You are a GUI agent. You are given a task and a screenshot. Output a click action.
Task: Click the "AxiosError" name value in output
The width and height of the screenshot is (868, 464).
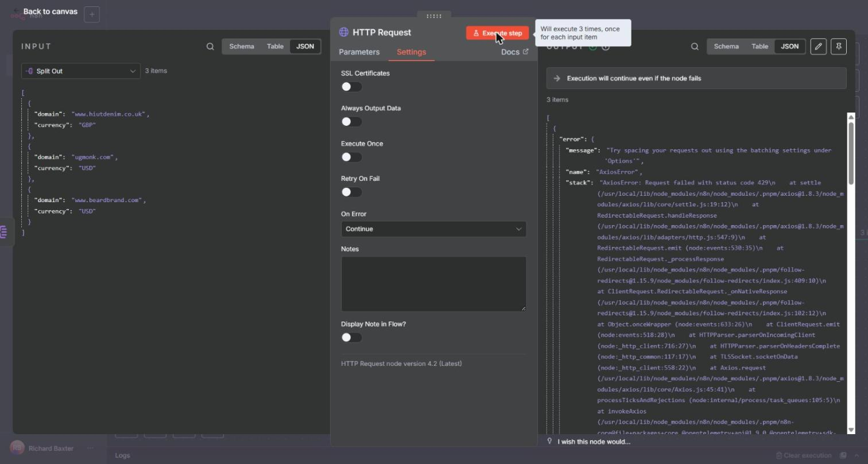click(617, 172)
